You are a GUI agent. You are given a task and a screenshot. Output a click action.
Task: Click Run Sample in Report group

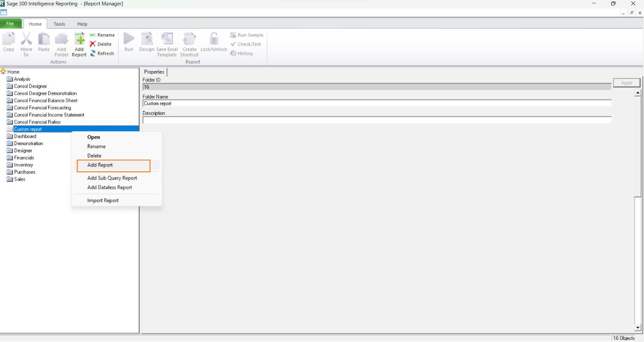247,35
